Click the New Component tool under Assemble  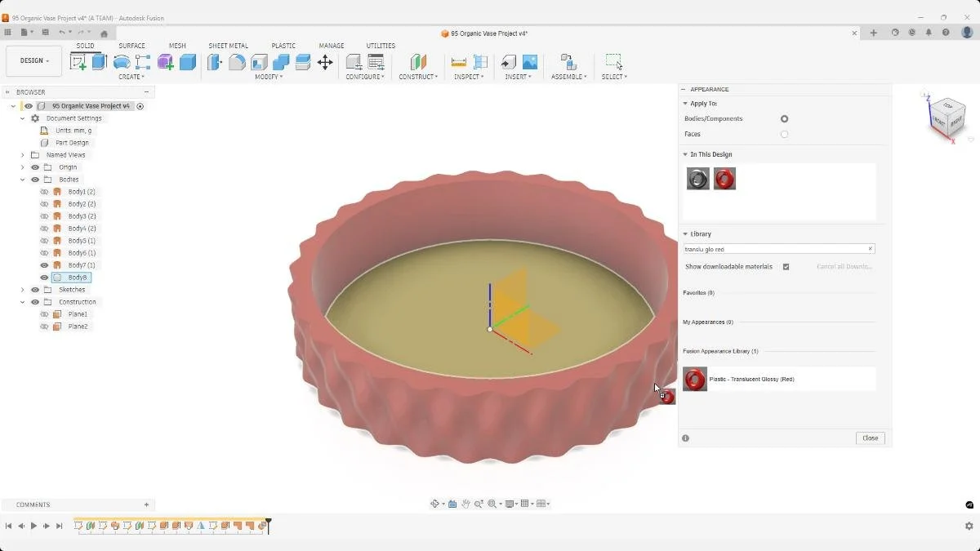pos(569,62)
